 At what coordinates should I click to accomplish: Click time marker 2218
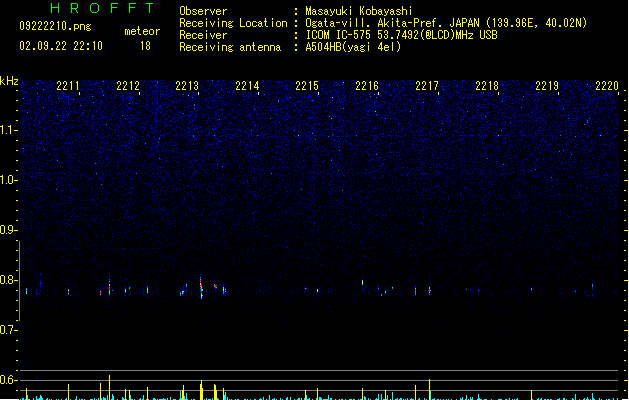pos(487,86)
